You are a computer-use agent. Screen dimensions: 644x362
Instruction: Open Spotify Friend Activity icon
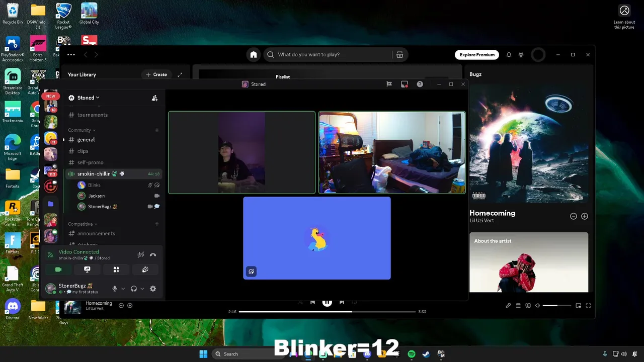(x=521, y=55)
